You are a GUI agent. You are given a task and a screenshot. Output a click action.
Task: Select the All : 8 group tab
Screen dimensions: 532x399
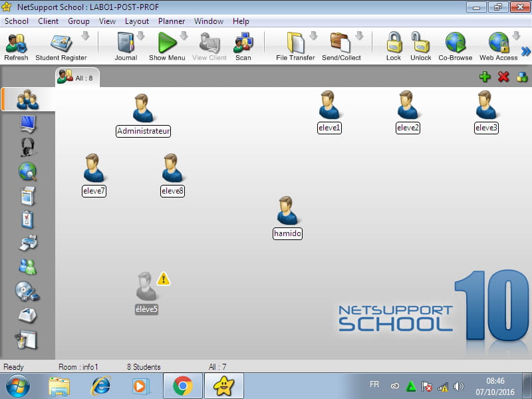pyautogui.click(x=77, y=77)
